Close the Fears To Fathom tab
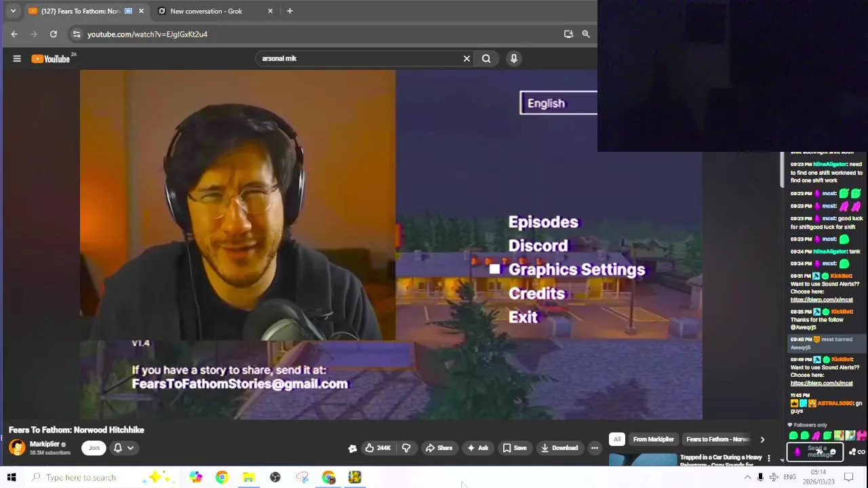 [x=141, y=11]
